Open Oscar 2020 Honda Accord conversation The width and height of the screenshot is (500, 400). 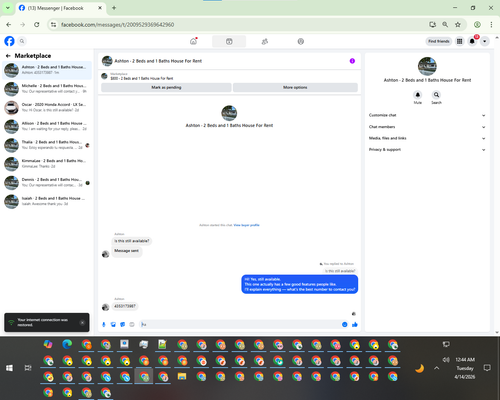coord(47,107)
